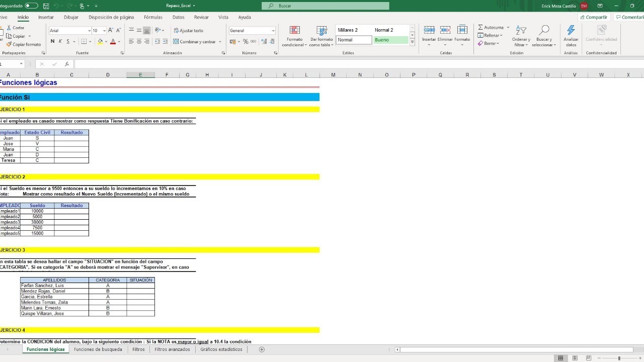Open the Fórmulas ribbon tab
The image size is (644, 362).
[153, 17]
